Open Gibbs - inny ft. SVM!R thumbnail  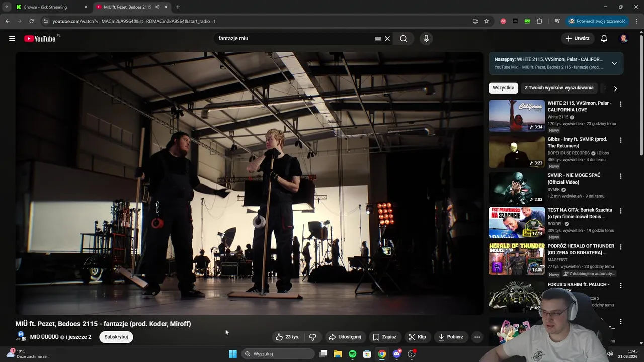click(517, 152)
